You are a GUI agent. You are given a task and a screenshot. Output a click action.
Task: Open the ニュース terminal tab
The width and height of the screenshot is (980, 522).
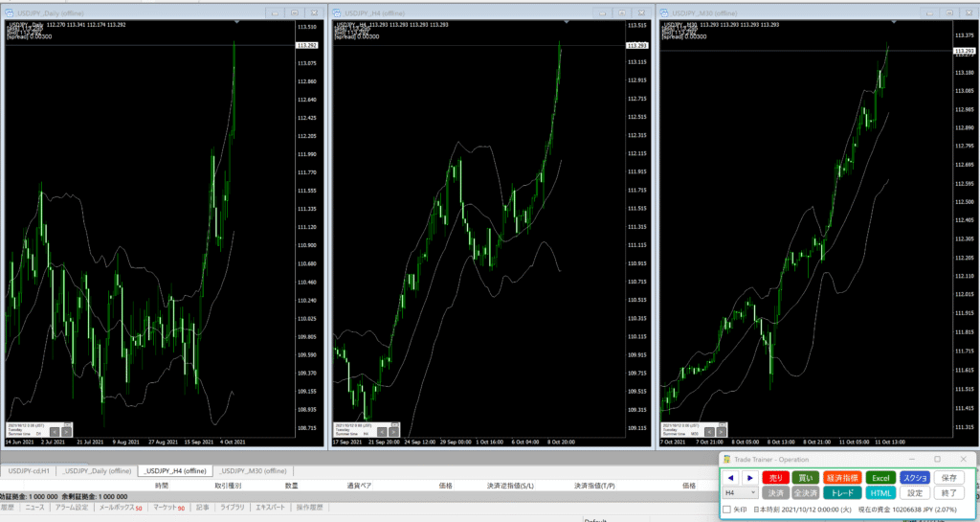tap(35, 508)
